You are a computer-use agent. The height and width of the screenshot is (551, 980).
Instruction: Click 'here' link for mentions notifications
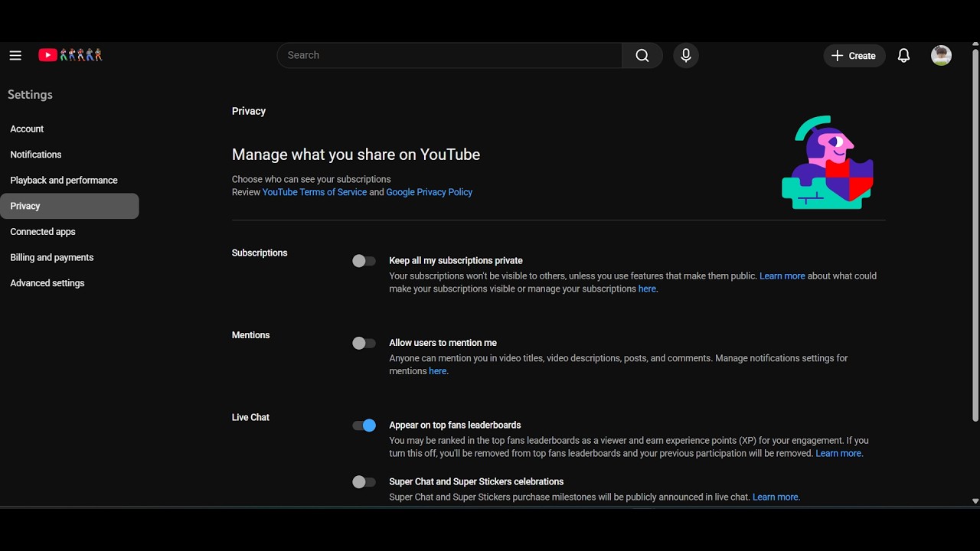click(x=438, y=371)
